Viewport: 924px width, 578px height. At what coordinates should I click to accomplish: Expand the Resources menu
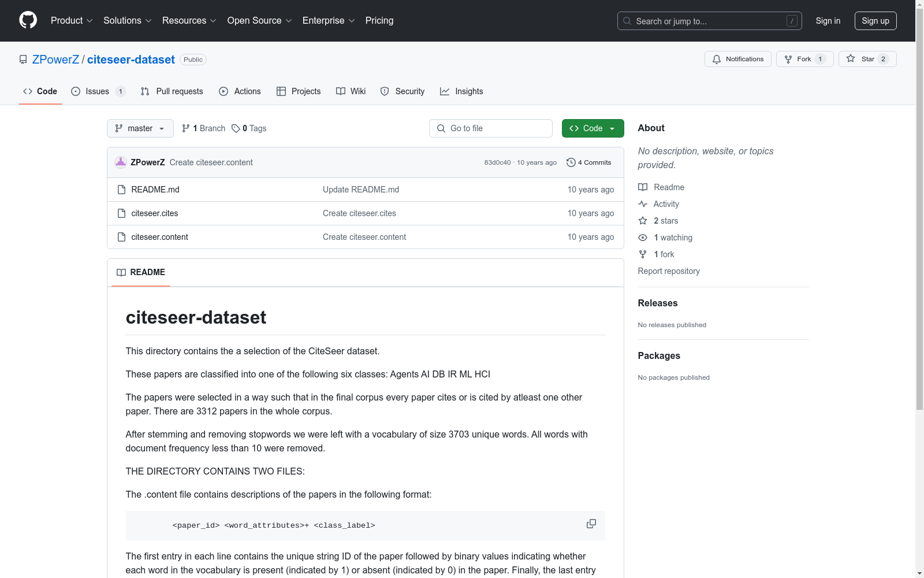click(189, 20)
